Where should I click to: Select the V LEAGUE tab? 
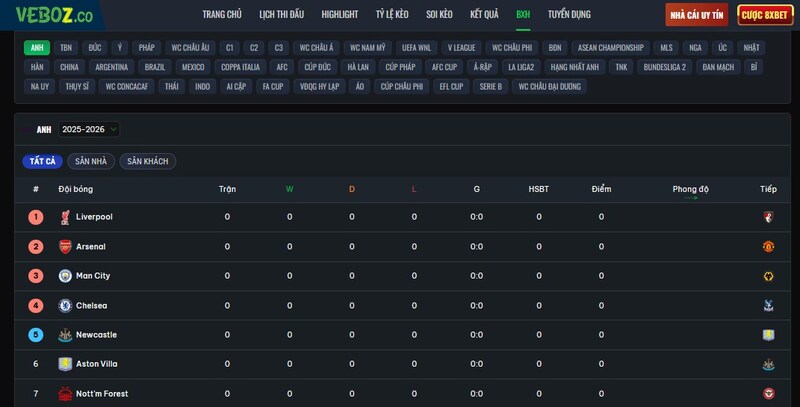click(x=461, y=47)
